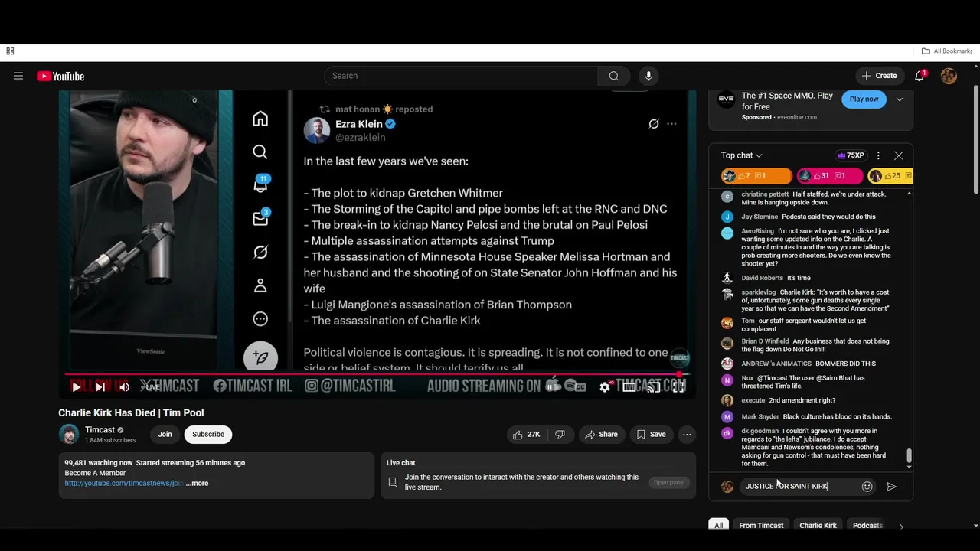
Task: Play the live stream video
Action: (76, 387)
